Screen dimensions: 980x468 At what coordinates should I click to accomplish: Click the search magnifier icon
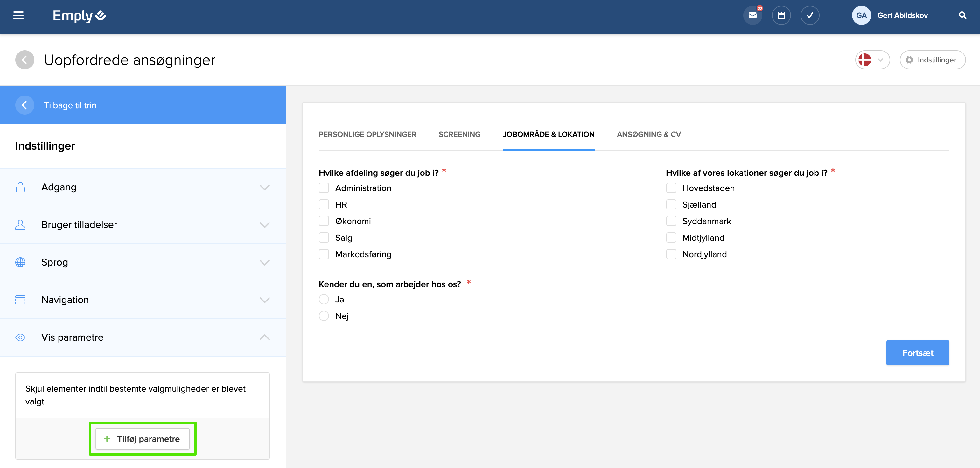(962, 16)
